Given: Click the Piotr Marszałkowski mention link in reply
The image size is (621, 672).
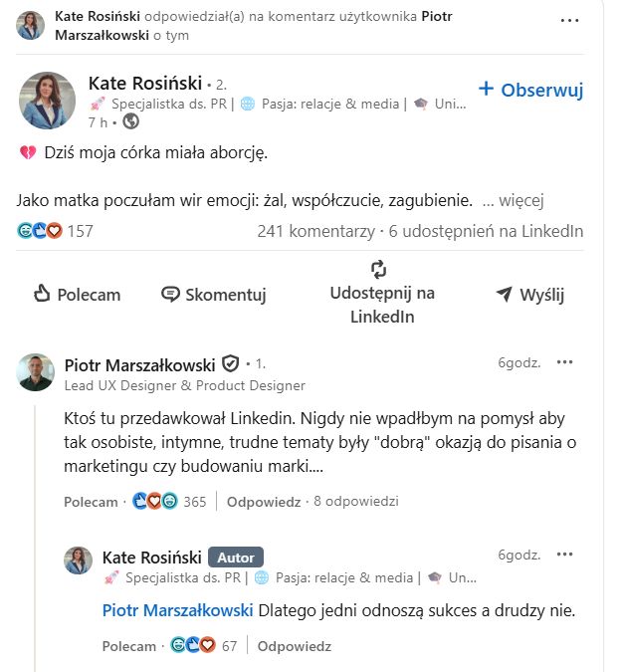Looking at the screenshot, I should coord(177,610).
